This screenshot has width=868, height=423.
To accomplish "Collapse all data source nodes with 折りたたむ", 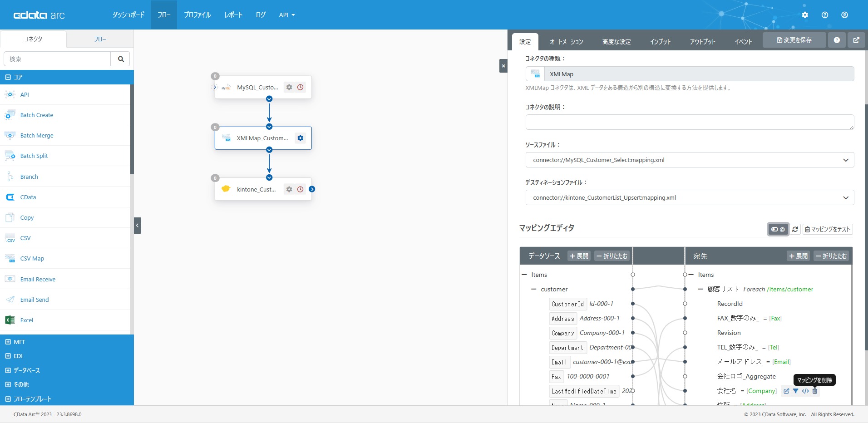I will click(x=612, y=256).
